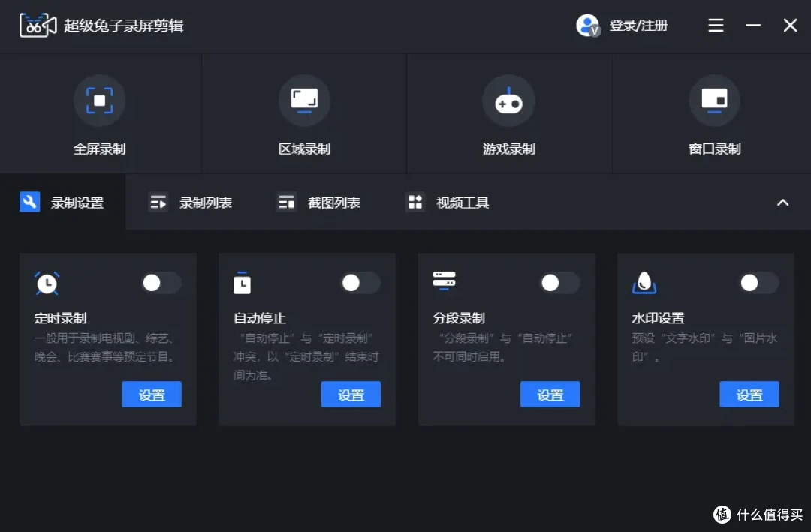Click the 定时录制 alarm clock icon

[x=47, y=283]
